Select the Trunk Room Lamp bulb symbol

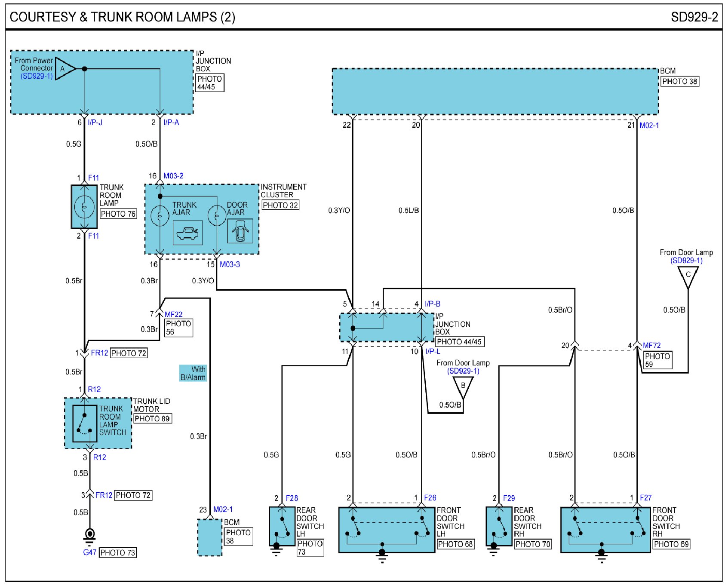coord(84,207)
